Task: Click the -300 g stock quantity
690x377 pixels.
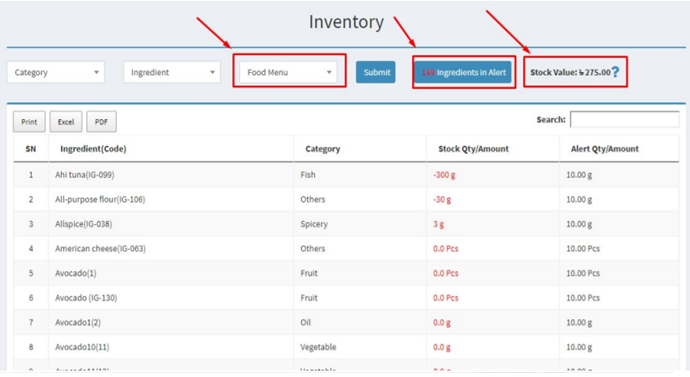Action: [x=444, y=175]
